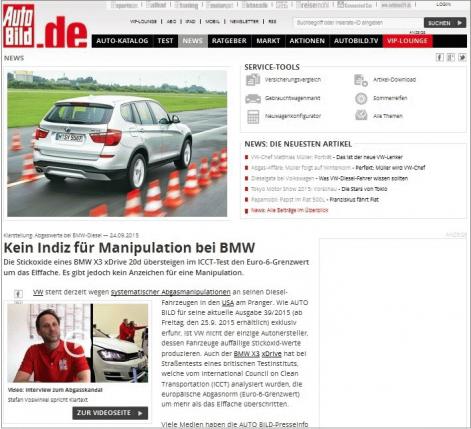Click the Twitter share icon
The width and height of the screenshot is (471, 429).
click(x=462, y=57)
